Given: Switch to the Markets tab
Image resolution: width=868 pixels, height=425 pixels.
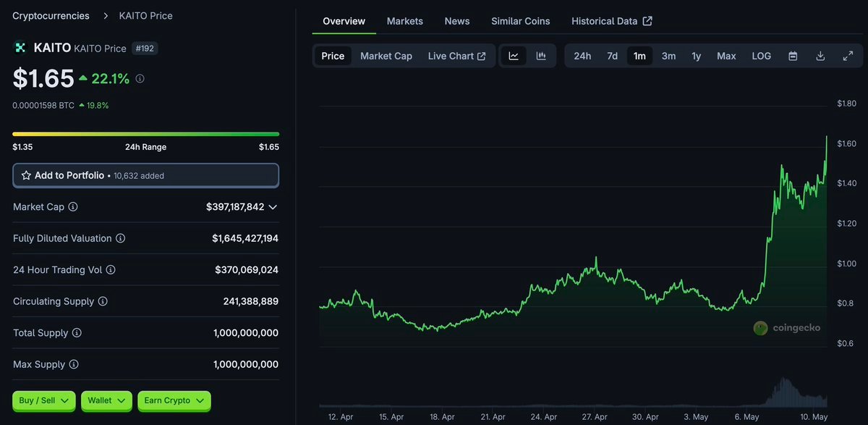Looking at the screenshot, I should [x=404, y=21].
